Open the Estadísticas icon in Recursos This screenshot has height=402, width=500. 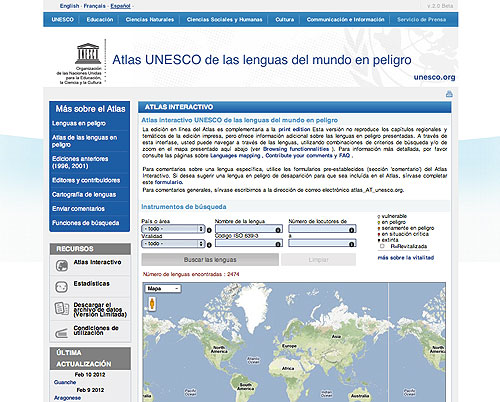(x=61, y=287)
